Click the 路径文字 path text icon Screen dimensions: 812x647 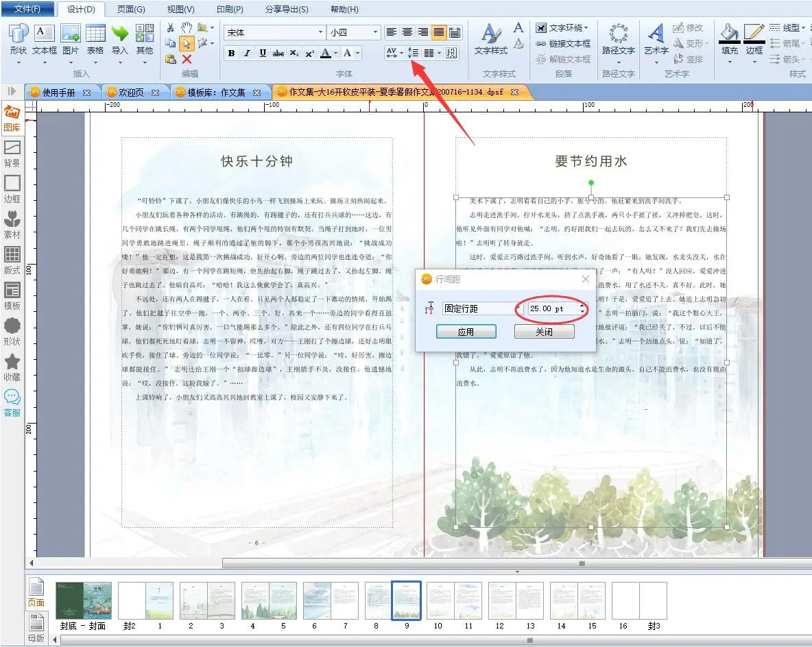pyautogui.click(x=619, y=40)
